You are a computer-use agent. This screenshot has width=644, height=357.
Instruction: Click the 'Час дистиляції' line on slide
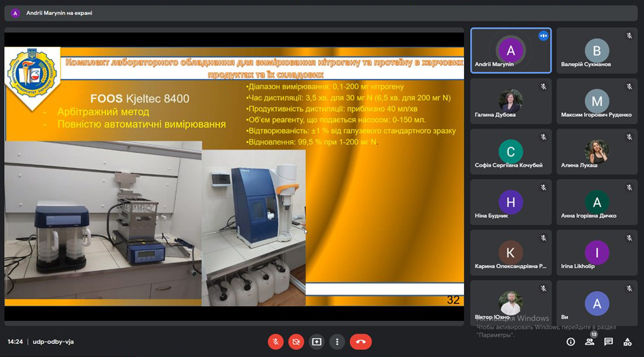(x=348, y=98)
